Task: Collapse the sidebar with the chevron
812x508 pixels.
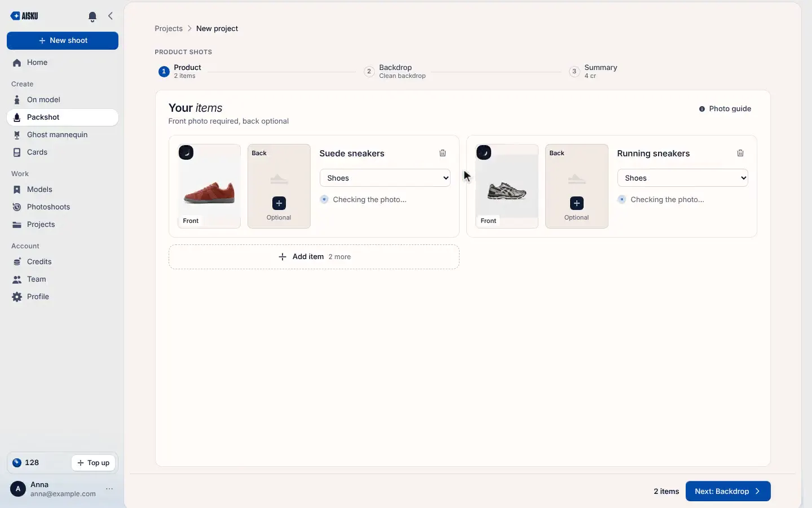Action: click(111, 16)
